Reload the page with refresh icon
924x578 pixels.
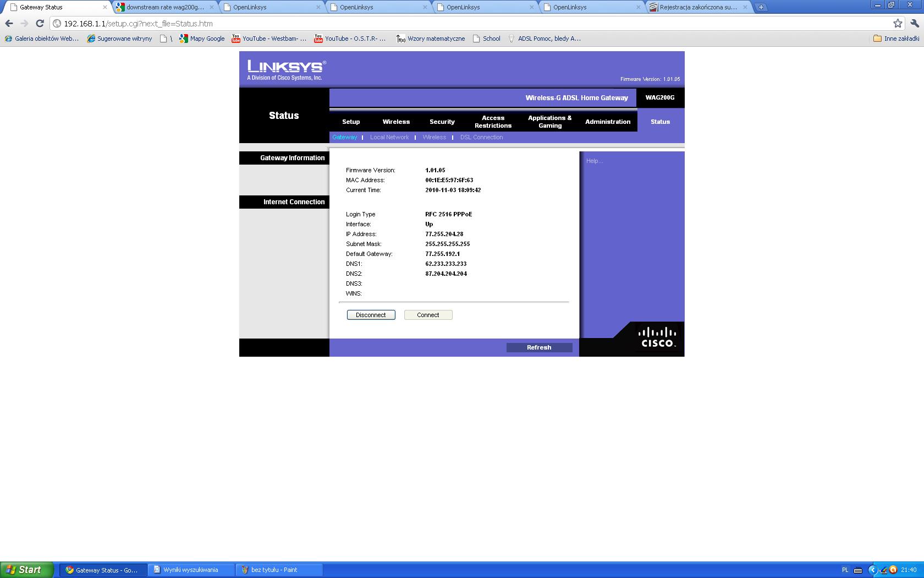click(40, 23)
